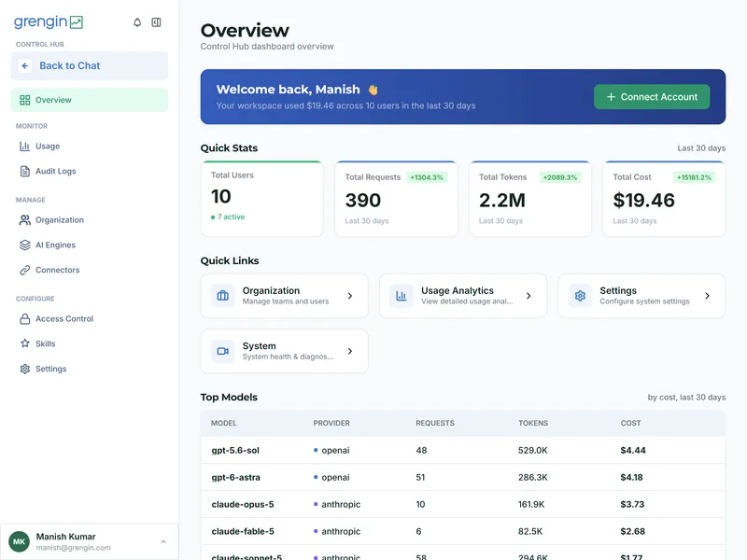Screen dimensions: 747x560
Task: Click the System camera icon
Action: click(x=222, y=351)
